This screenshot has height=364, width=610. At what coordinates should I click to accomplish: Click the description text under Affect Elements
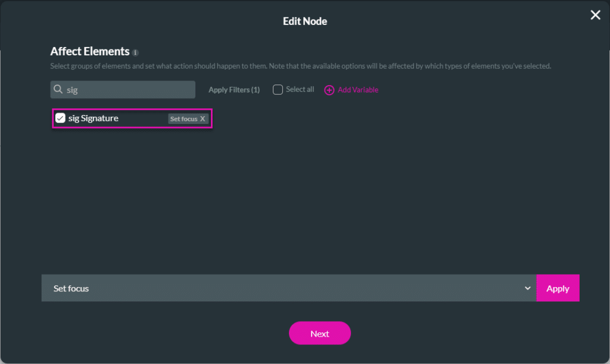300,66
